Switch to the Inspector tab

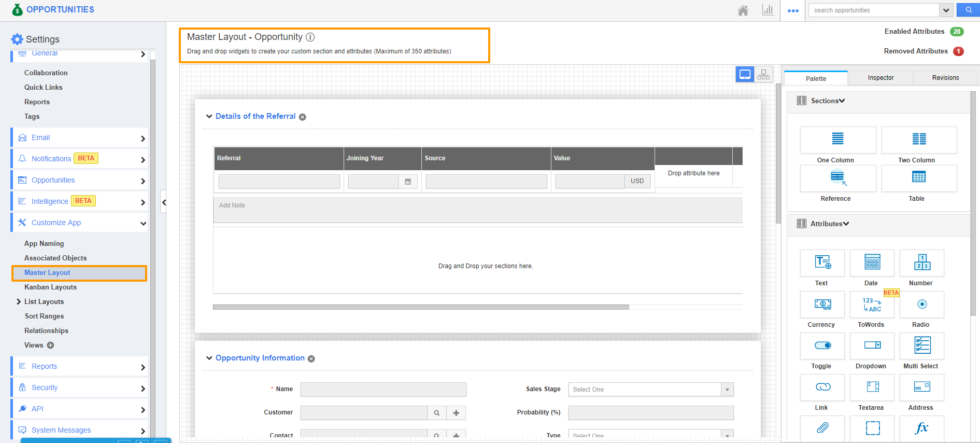point(880,78)
